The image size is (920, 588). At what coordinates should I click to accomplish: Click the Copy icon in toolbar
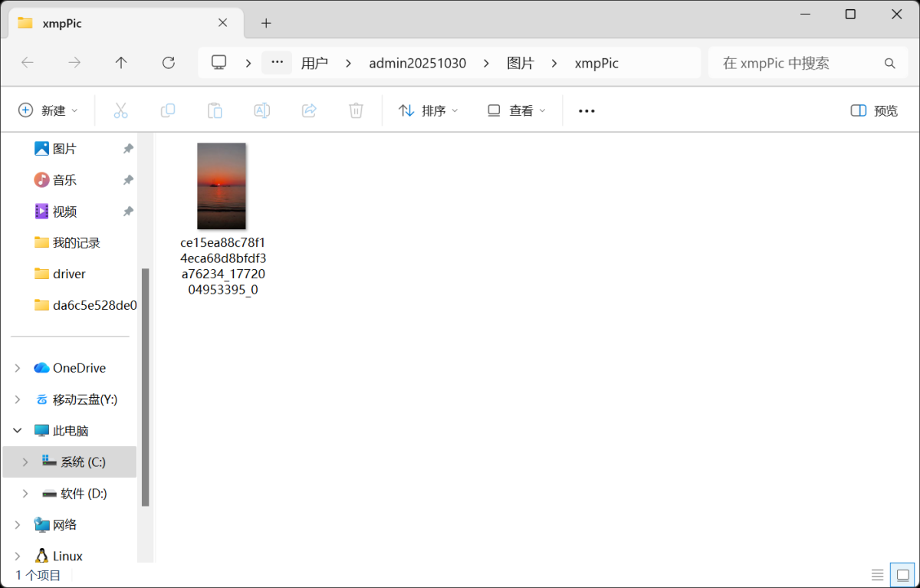click(168, 110)
